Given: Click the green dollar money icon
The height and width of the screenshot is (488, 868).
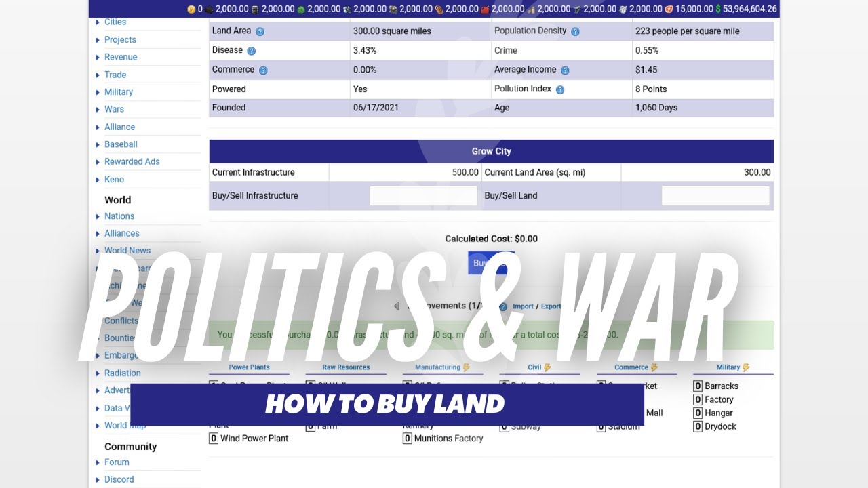Looking at the screenshot, I should tap(718, 9).
